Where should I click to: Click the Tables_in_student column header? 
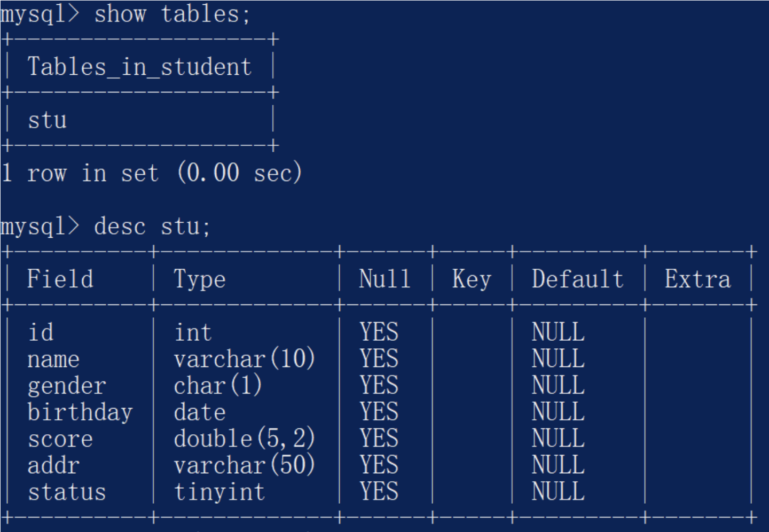click(139, 67)
